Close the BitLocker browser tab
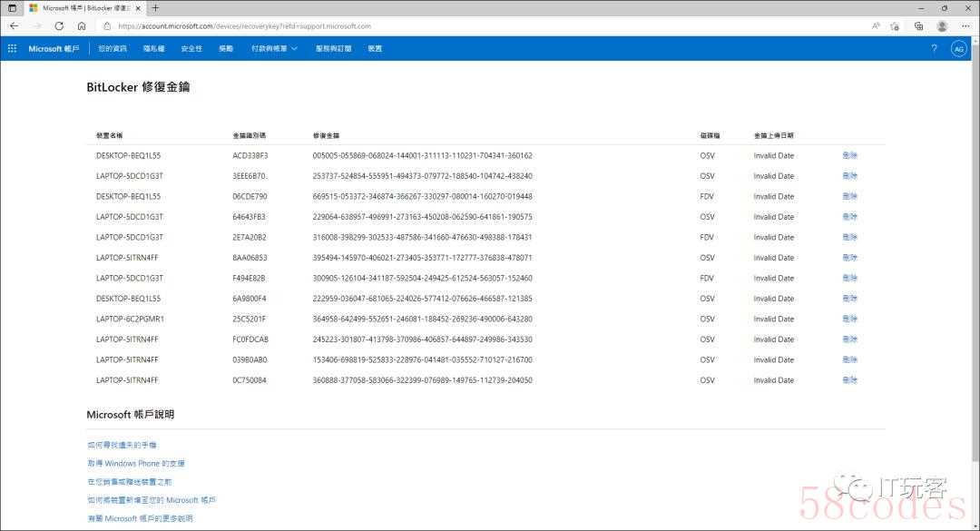980x531 pixels. click(x=138, y=7)
